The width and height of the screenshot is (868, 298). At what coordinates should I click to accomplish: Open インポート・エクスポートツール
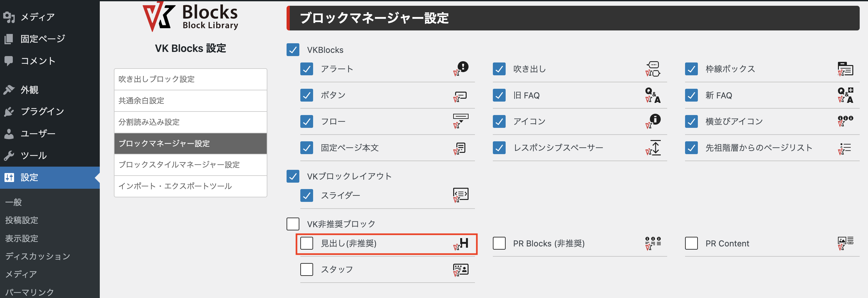point(190,186)
